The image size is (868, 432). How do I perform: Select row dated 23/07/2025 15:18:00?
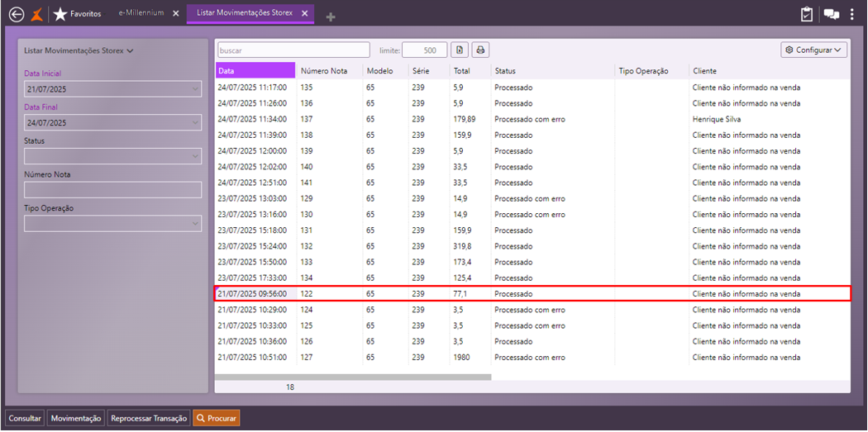(532, 230)
